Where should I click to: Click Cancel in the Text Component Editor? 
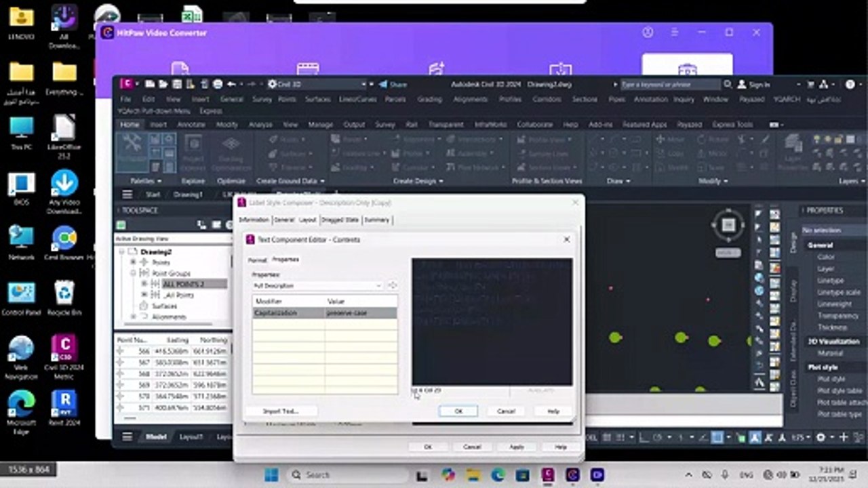506,411
